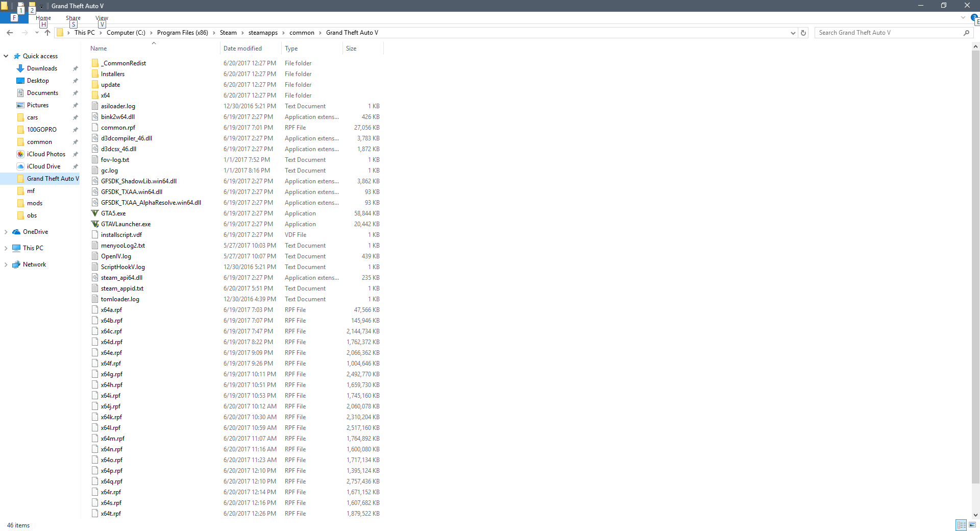
Task: Navigate to common in breadcrumb
Action: (x=302, y=33)
